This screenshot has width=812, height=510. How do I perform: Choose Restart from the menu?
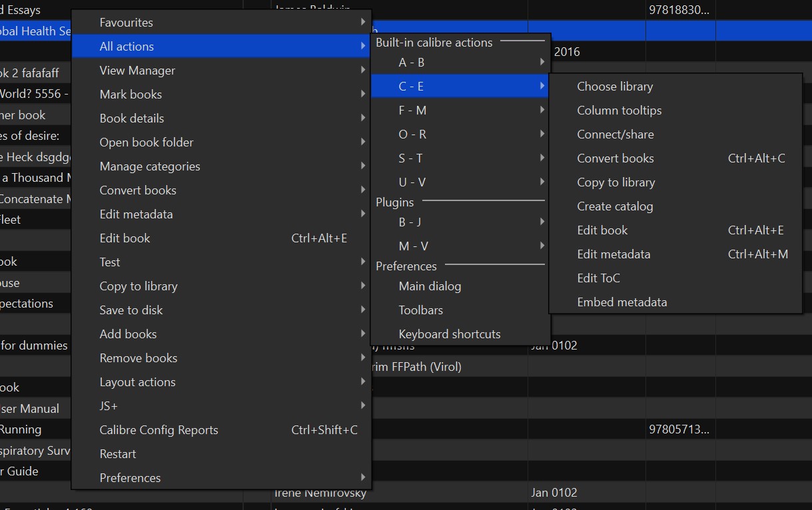[118, 454]
